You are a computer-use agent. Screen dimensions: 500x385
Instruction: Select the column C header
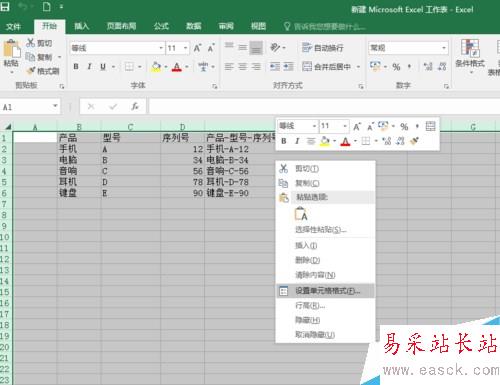click(x=130, y=127)
